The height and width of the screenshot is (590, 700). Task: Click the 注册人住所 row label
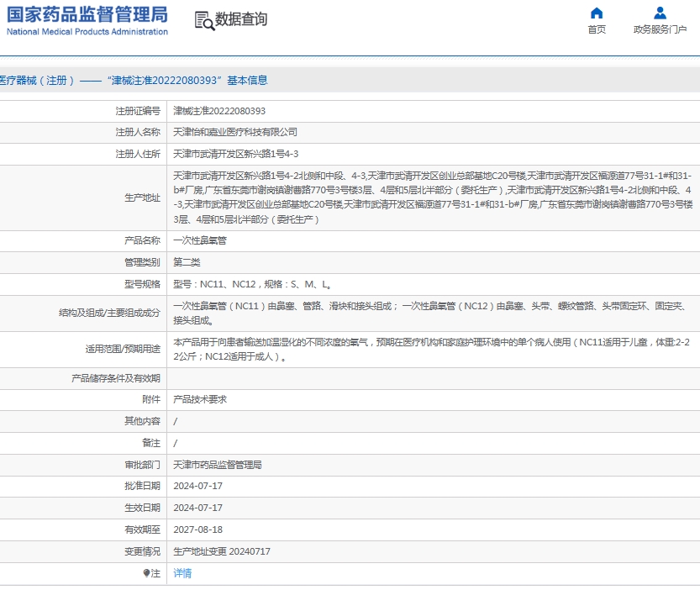138,154
